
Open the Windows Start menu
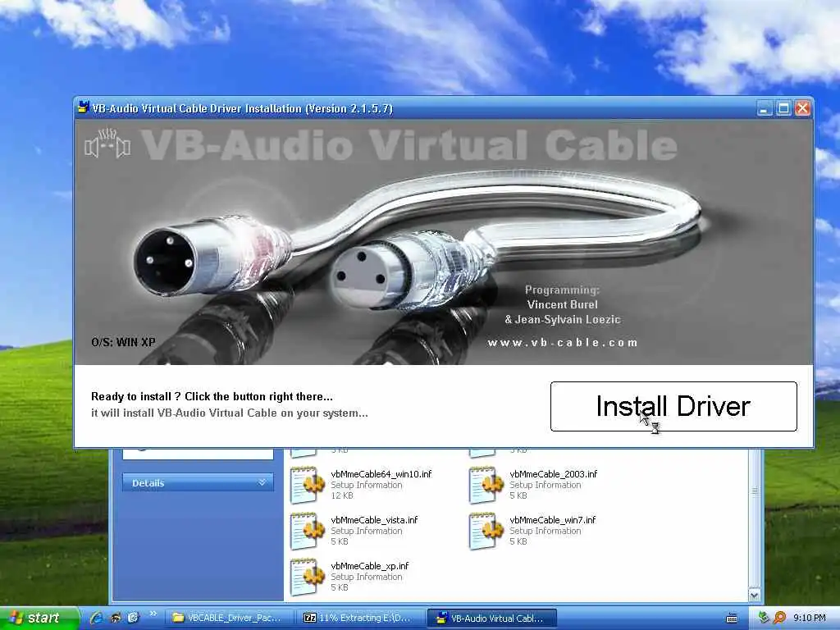click(38, 619)
